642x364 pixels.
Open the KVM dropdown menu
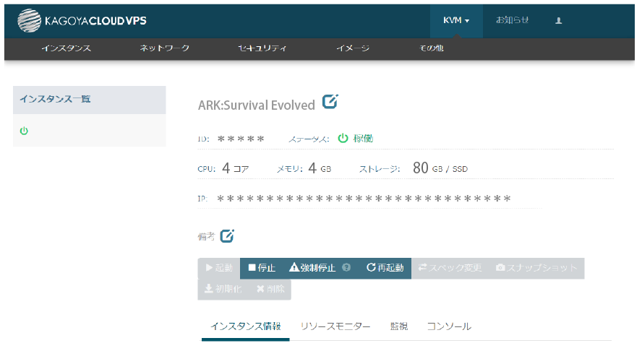coord(456,20)
